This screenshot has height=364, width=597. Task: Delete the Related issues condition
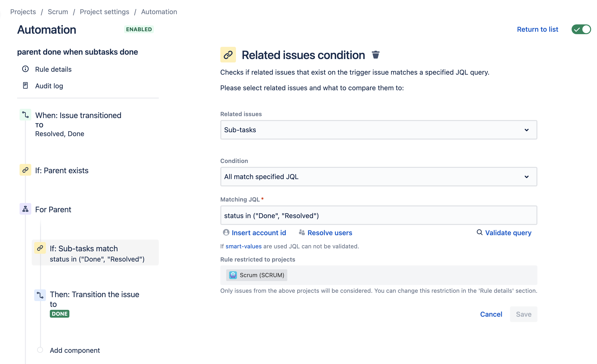tap(375, 55)
